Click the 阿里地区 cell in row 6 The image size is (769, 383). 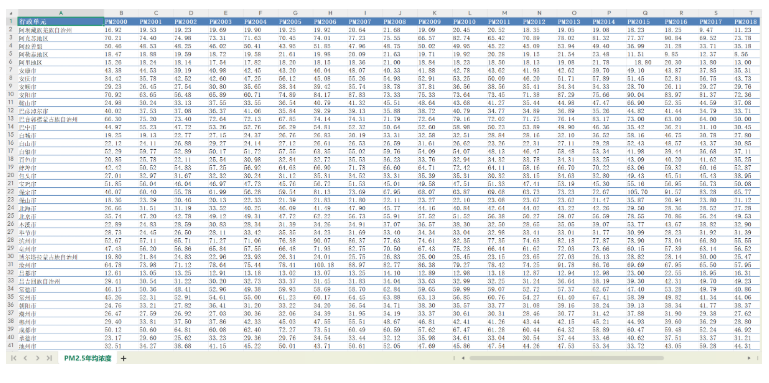60,62
